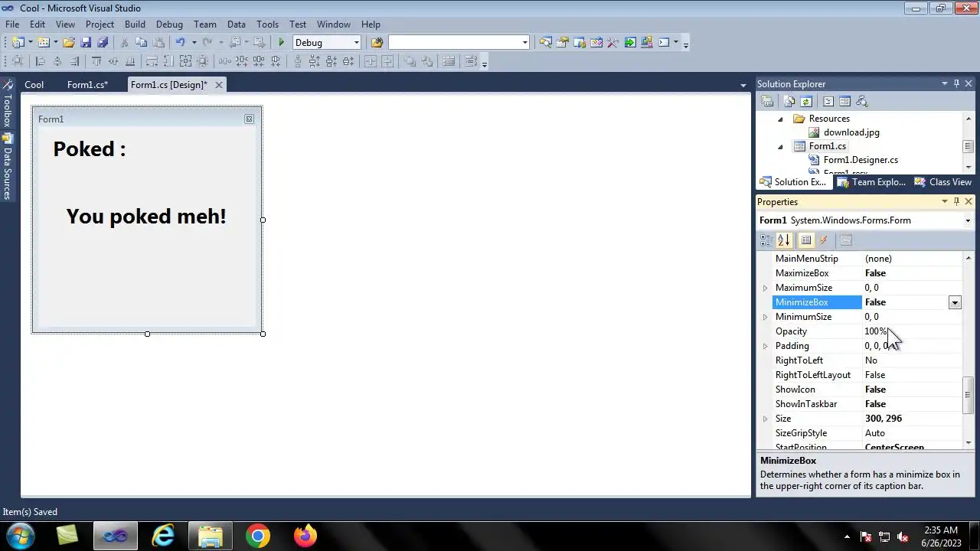The width and height of the screenshot is (980, 551).
Task: Show Properties list button in Properties panel
Action: click(806, 240)
